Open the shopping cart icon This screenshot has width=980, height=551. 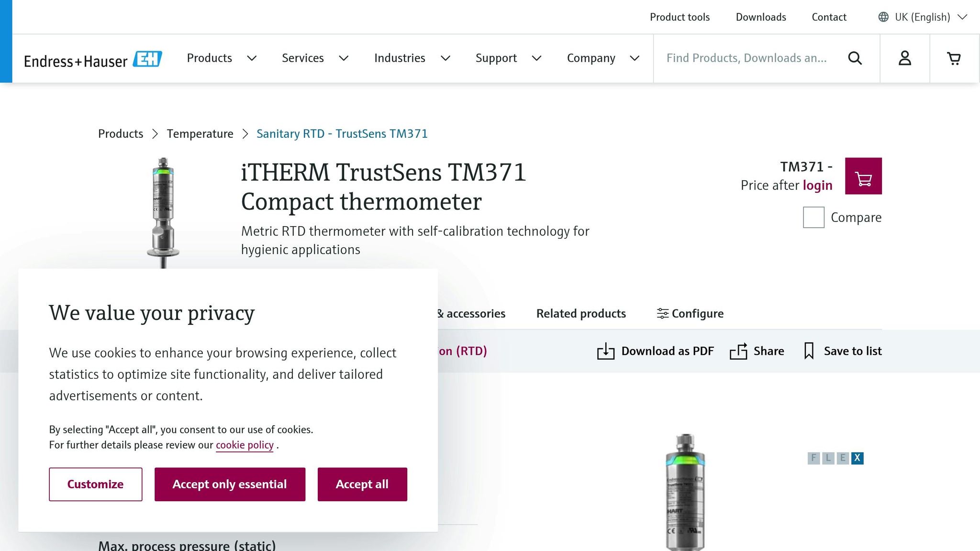click(954, 58)
